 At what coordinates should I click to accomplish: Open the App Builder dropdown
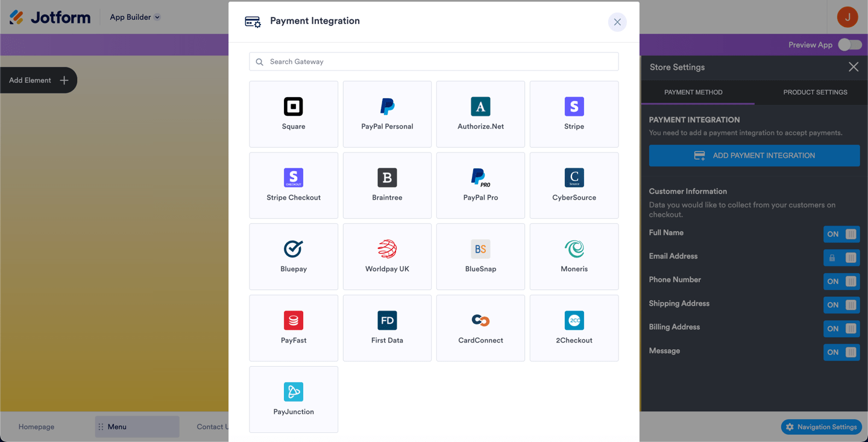tap(135, 17)
